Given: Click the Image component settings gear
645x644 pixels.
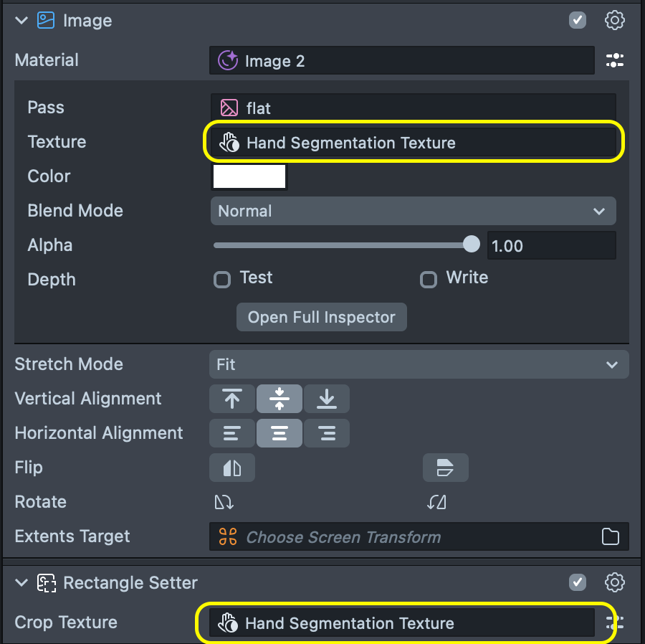Looking at the screenshot, I should pos(614,20).
